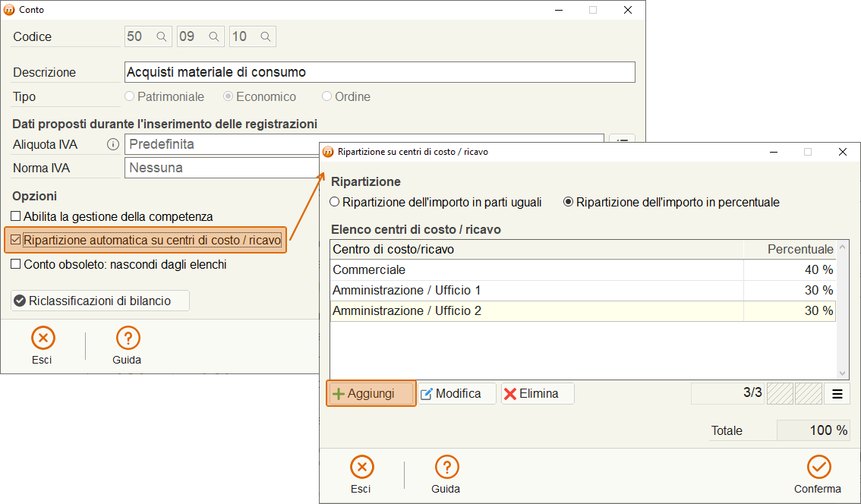Click Esci in the Conto window
This screenshot has width=861, height=504.
[43, 346]
